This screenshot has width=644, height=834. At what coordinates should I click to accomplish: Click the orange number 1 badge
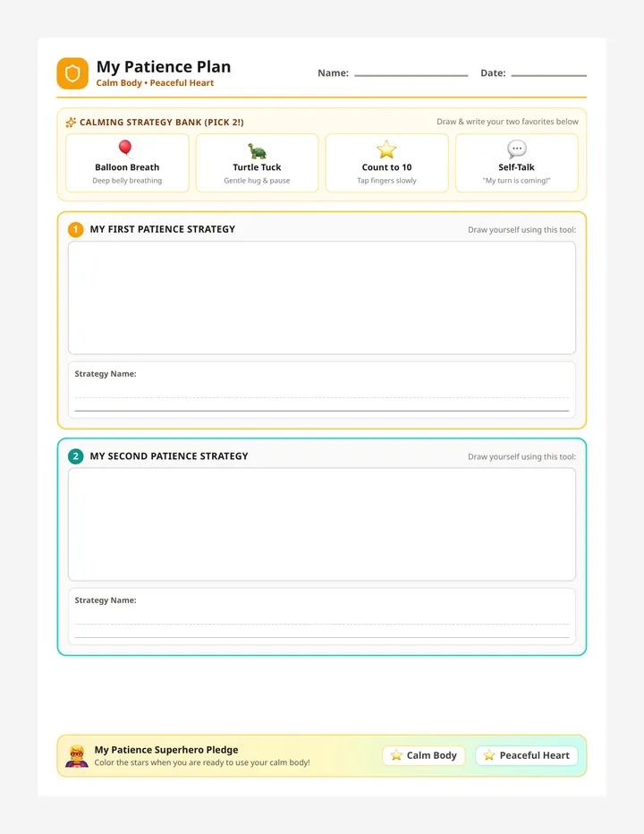pyautogui.click(x=75, y=230)
